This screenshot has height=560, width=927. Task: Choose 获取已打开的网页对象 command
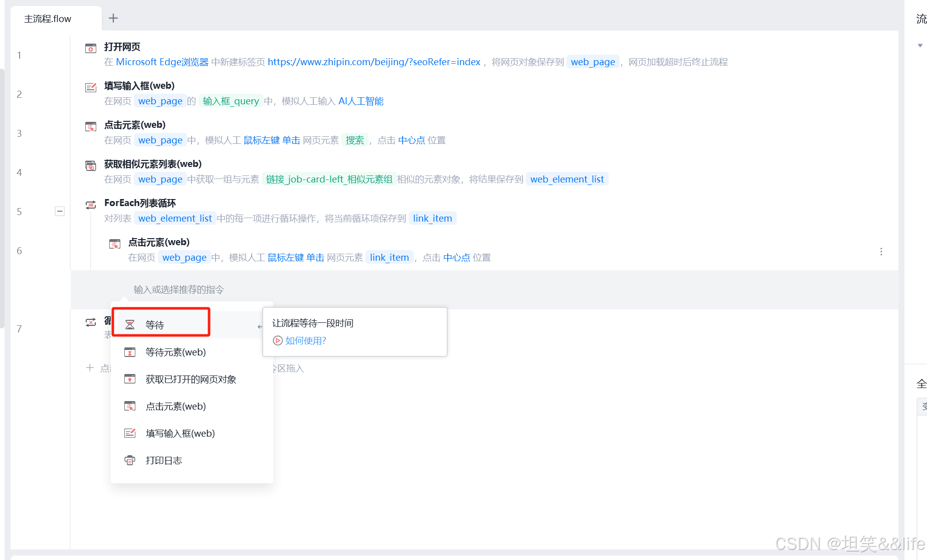(191, 379)
